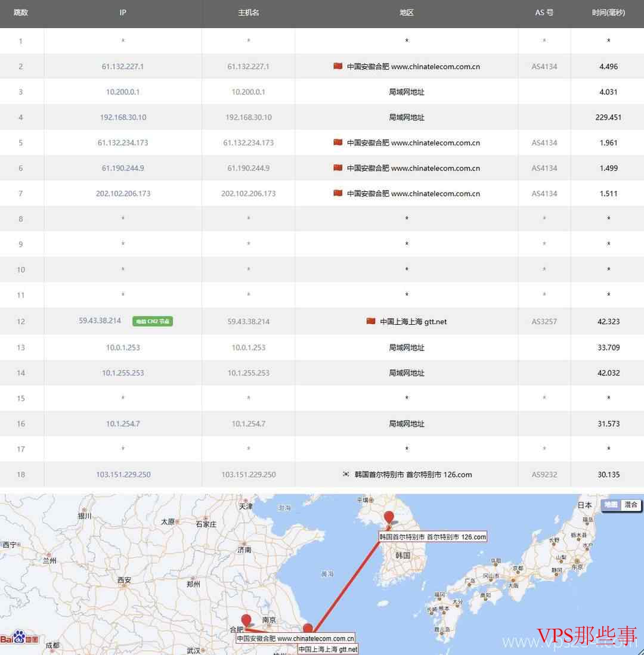Click the Seoul map tooltip label

pyautogui.click(x=432, y=537)
